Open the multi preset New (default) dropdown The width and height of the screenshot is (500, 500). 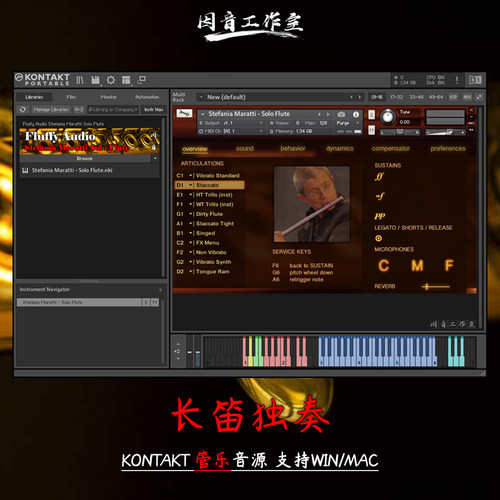point(201,97)
